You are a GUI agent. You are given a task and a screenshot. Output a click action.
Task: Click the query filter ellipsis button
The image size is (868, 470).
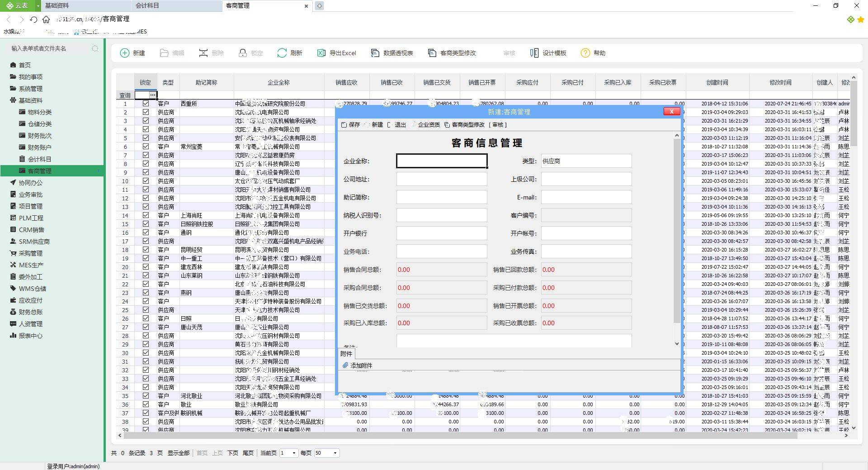pos(152,95)
